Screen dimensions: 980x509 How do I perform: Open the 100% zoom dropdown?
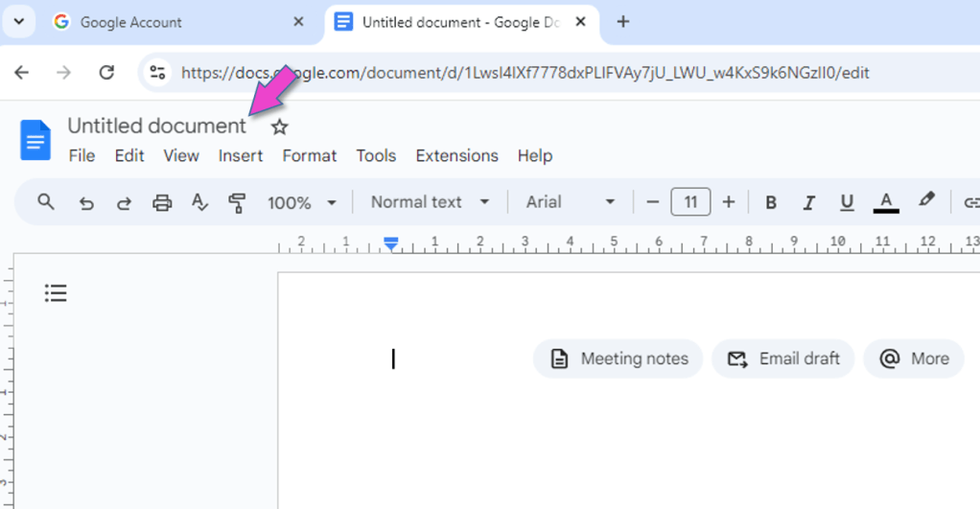pos(302,202)
